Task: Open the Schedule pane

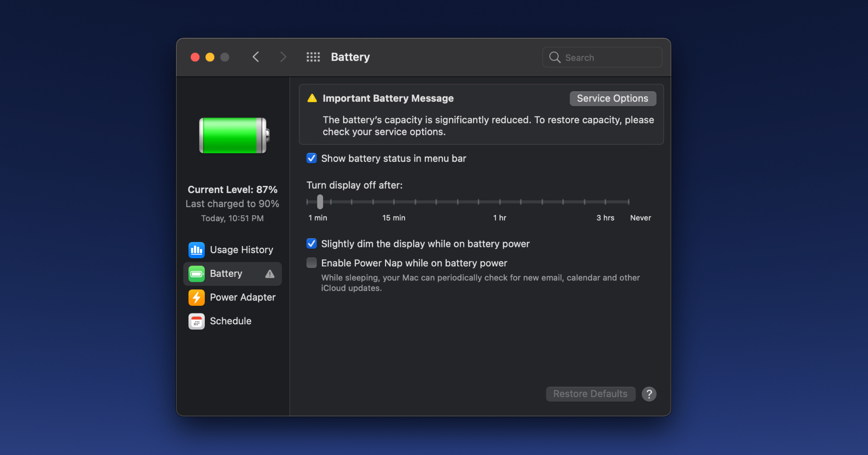Action: click(x=232, y=321)
